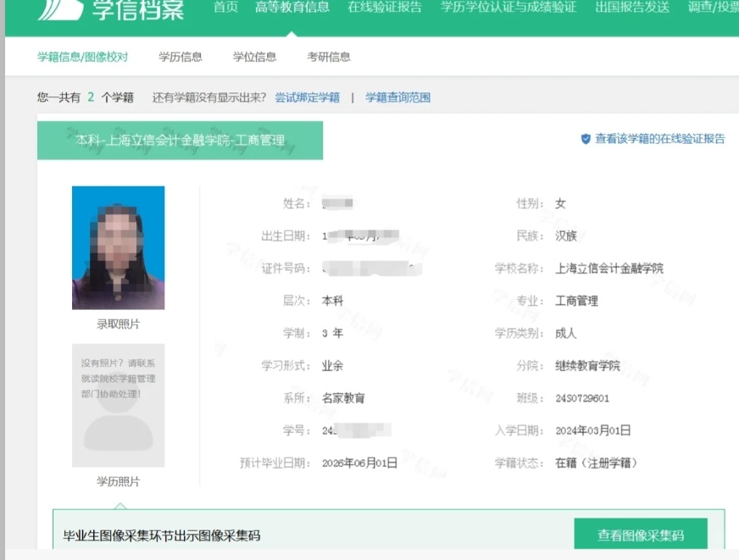Click the expected graduation date 2026年06月01日
Viewport: 739px width, 560px height.
click(359, 463)
